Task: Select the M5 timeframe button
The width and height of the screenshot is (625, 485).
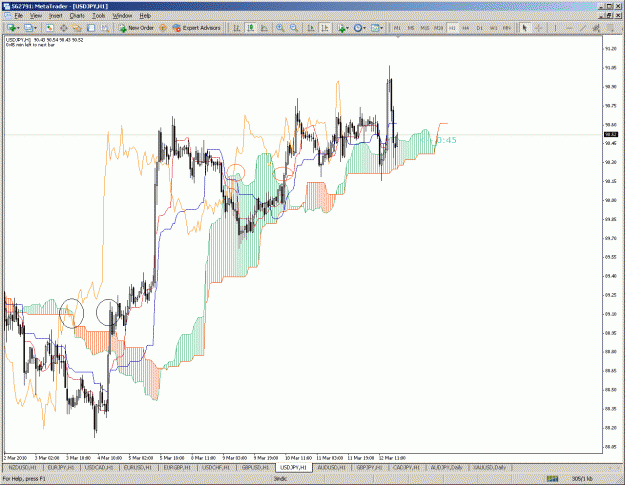Action: pyautogui.click(x=411, y=28)
